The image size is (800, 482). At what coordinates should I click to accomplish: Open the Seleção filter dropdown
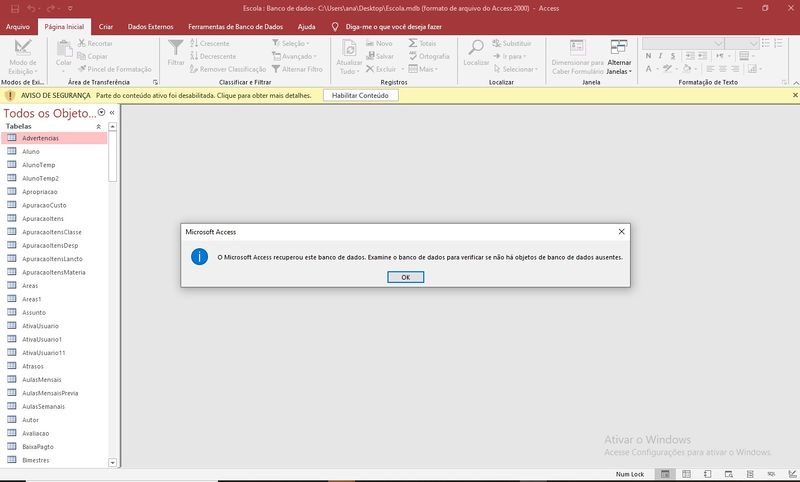point(291,43)
